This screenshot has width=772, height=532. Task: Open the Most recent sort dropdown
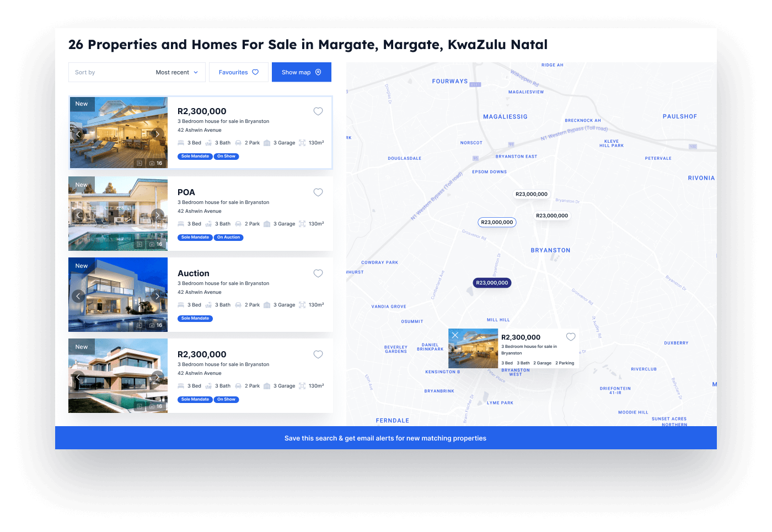[x=176, y=72]
